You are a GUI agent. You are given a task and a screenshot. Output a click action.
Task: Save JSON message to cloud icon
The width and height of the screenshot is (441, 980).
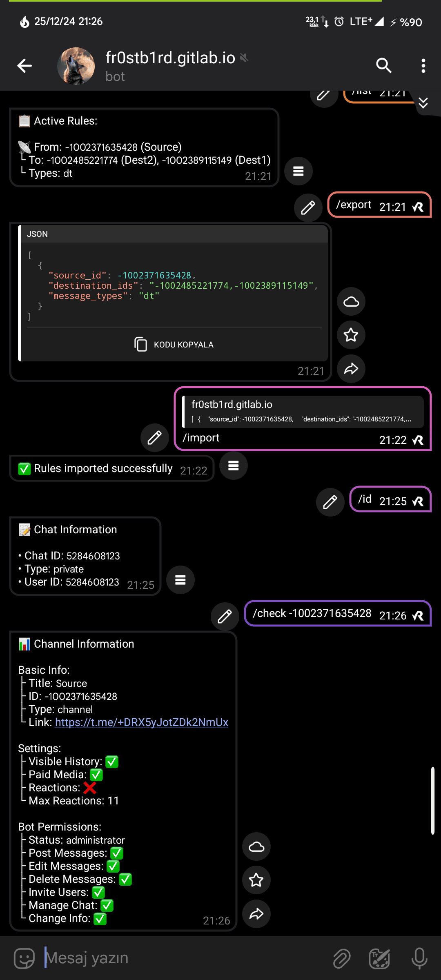point(351,302)
